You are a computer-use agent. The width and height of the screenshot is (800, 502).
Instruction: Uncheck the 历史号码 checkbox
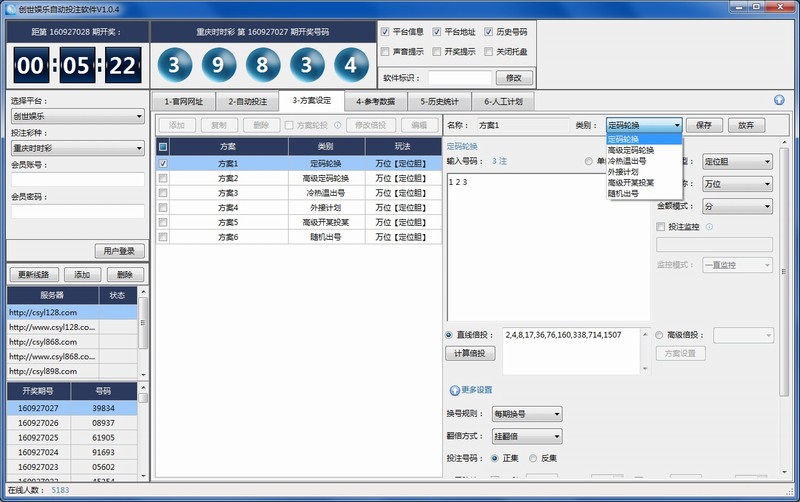click(489, 32)
